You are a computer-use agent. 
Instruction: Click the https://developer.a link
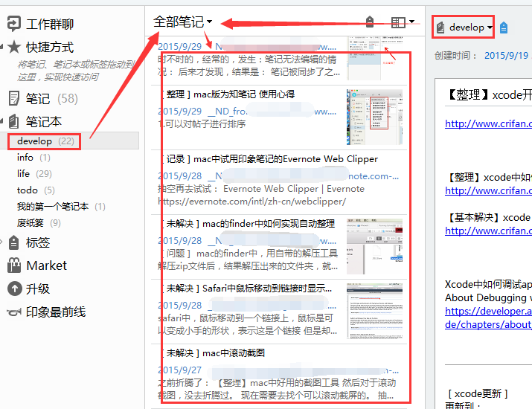point(488,312)
